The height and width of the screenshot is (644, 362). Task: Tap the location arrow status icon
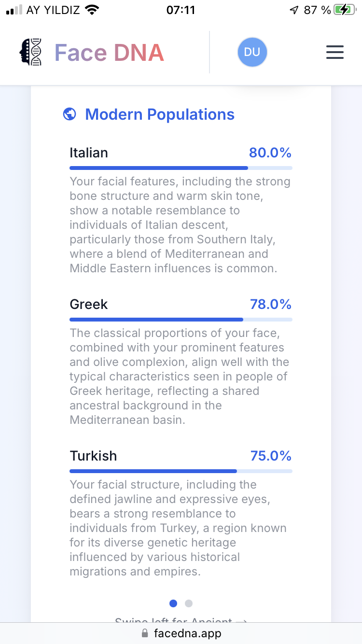294,10
